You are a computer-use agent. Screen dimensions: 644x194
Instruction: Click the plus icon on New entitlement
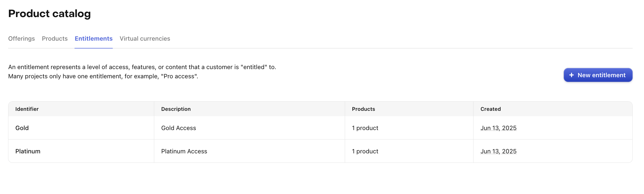click(x=571, y=75)
